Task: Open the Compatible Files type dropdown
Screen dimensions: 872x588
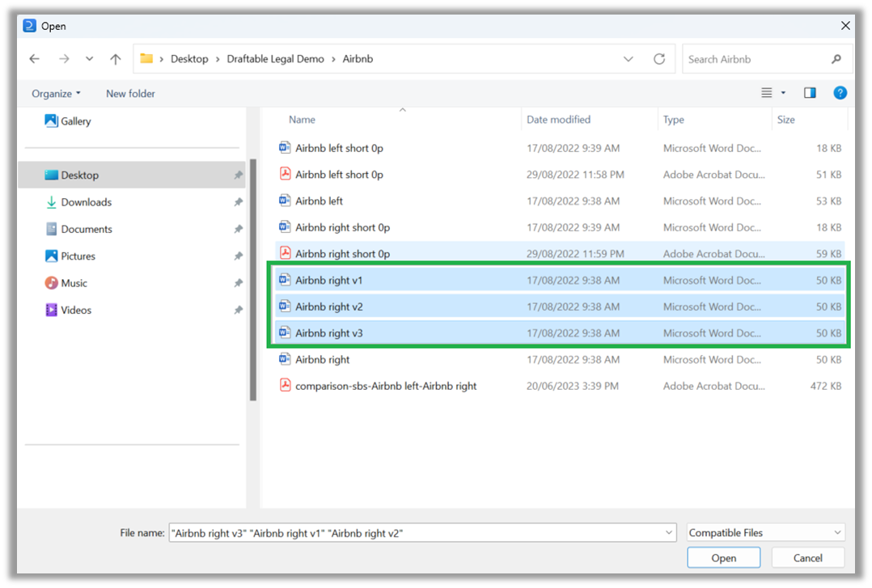Action: [766, 533]
